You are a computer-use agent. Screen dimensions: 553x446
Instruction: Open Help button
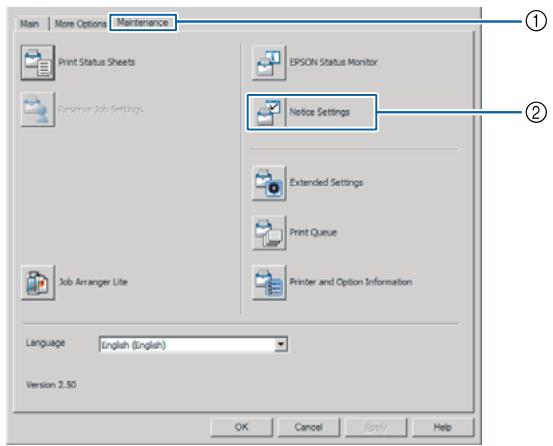click(x=443, y=427)
